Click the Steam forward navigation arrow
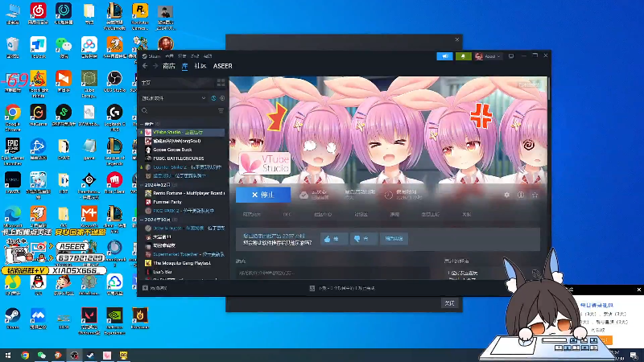This screenshot has width=644, height=362. click(155, 66)
